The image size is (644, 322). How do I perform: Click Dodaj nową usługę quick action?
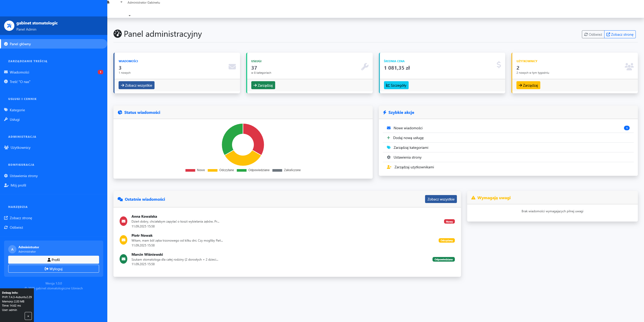pos(508,138)
